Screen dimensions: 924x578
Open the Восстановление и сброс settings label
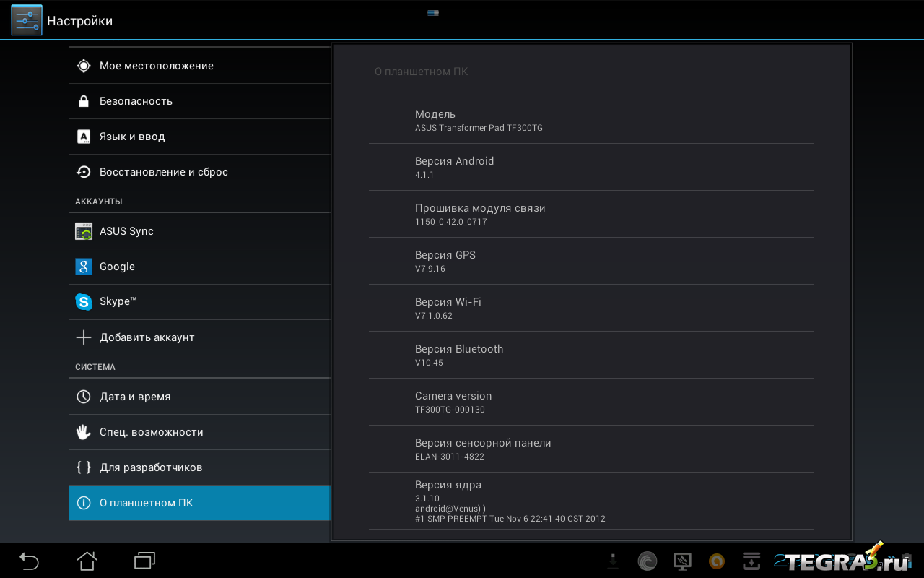tap(164, 172)
